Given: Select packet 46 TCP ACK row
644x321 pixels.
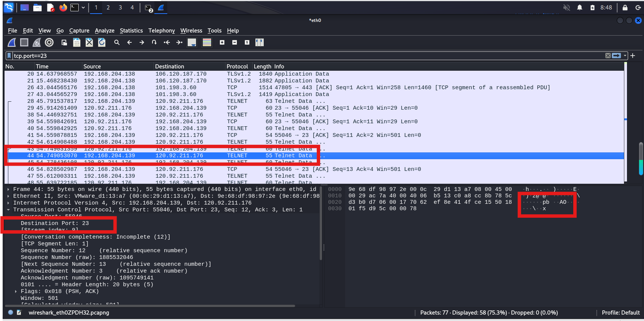Looking at the screenshot, I should [x=314, y=169].
